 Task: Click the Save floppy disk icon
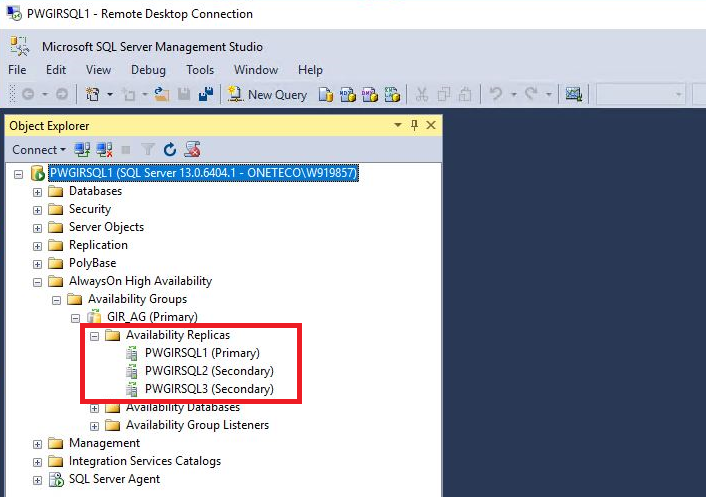[x=184, y=94]
